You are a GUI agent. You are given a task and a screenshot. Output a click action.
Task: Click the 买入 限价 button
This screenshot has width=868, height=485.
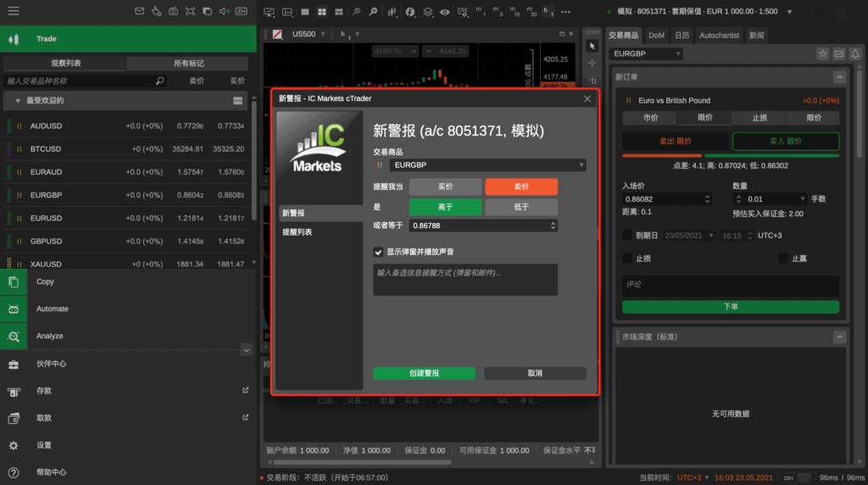click(x=786, y=142)
